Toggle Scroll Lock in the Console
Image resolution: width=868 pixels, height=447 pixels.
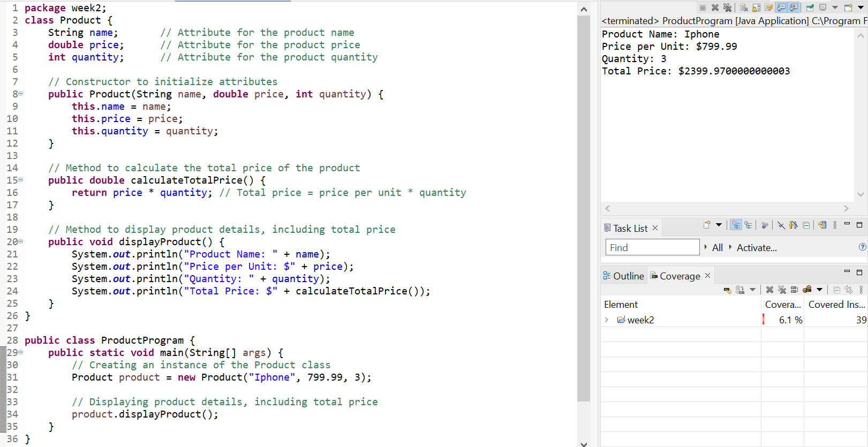pos(756,7)
